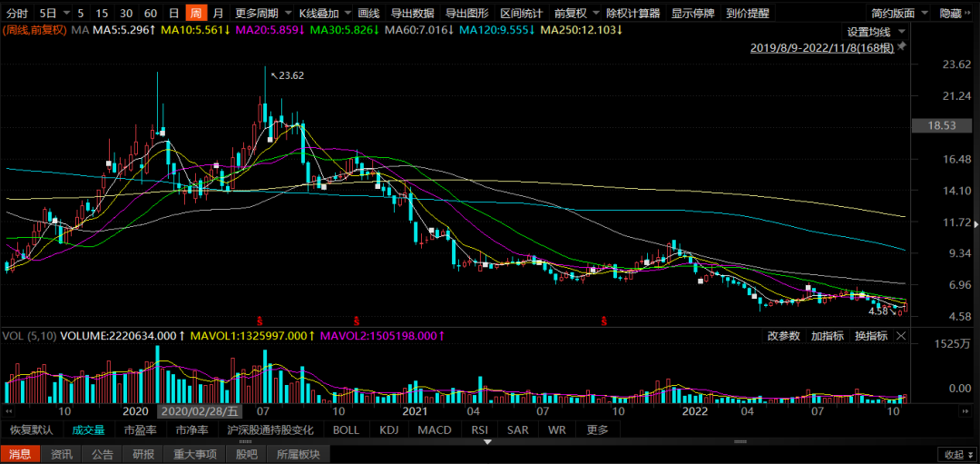The image size is (980, 464).
Task: Switch to the 月 monthly period
Action: (218, 14)
